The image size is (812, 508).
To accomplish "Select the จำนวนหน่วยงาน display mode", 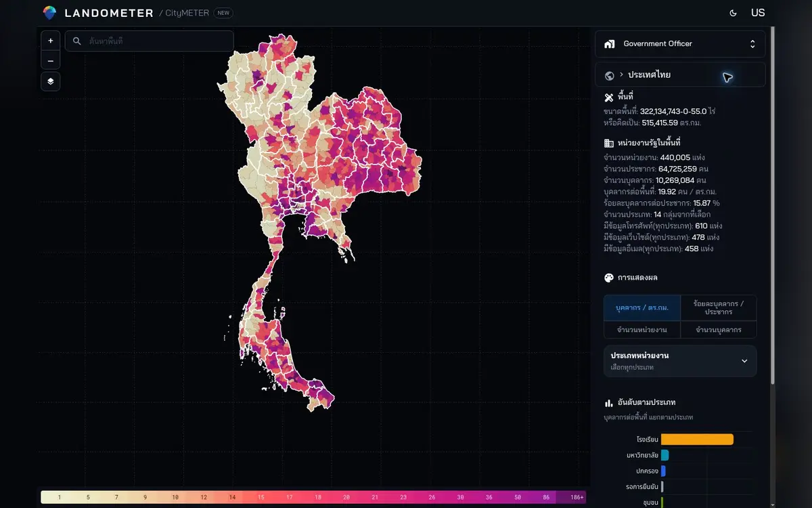I will 642,330.
